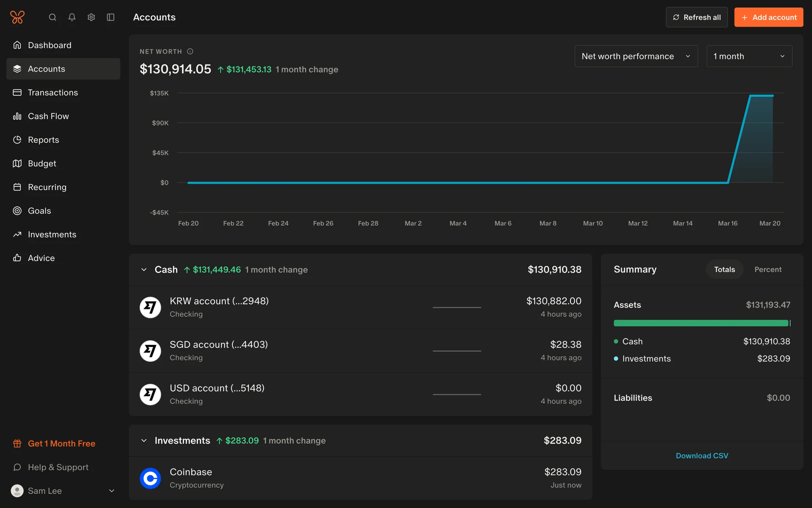The width and height of the screenshot is (812, 508).
Task: Switch summary to Percent view
Action: (x=768, y=270)
